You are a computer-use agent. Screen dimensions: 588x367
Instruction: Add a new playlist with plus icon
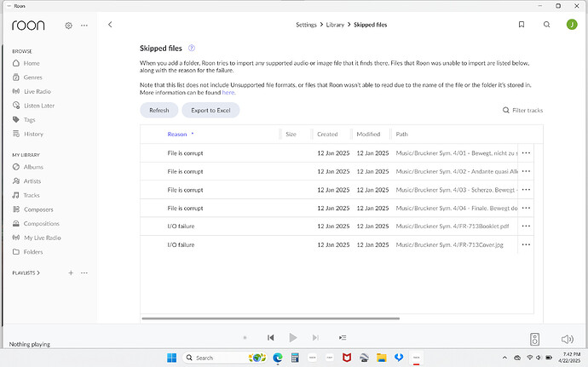point(71,272)
